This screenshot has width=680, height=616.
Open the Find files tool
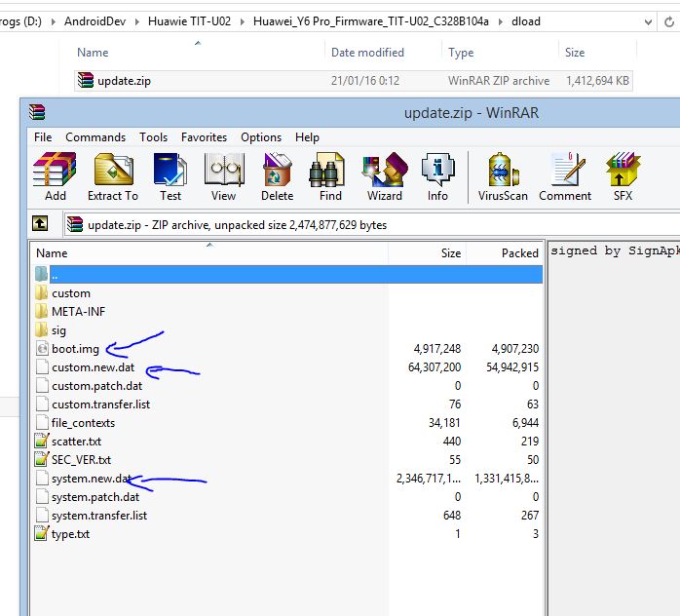click(330, 176)
